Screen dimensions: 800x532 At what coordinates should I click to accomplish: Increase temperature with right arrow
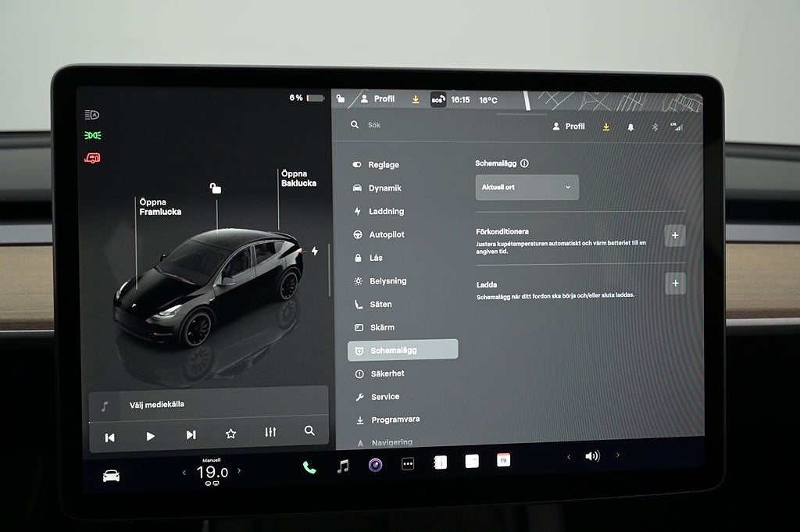[x=239, y=471]
